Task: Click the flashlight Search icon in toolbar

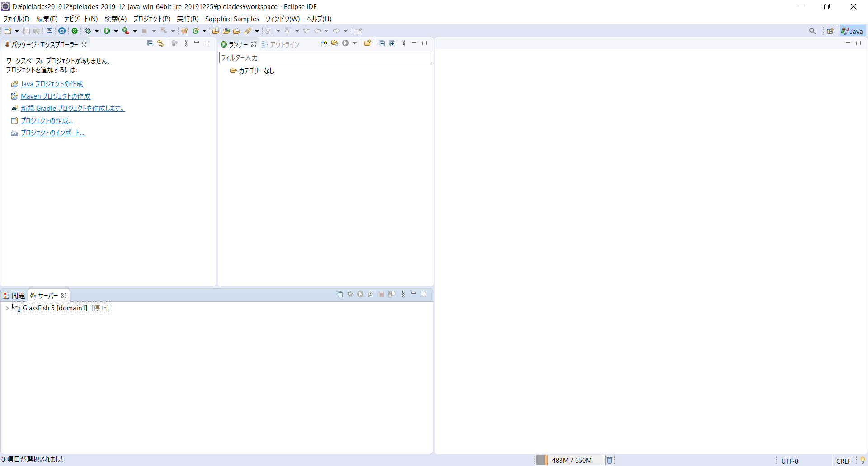Action: tap(248, 31)
